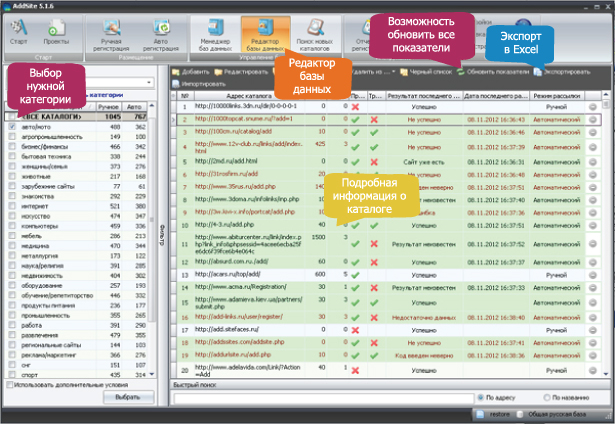Viewport: 615px width, 425px height.
Task: Click Экспортировать in the toolbar
Action: (562, 72)
